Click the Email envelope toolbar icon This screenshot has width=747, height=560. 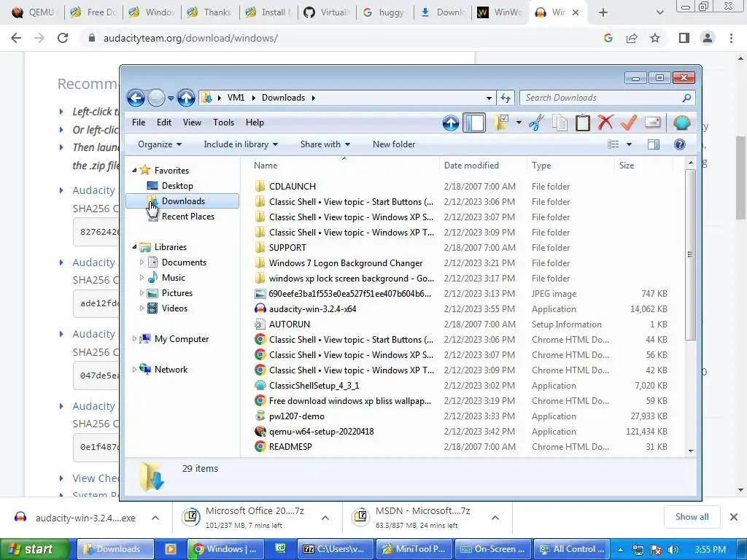(653, 122)
